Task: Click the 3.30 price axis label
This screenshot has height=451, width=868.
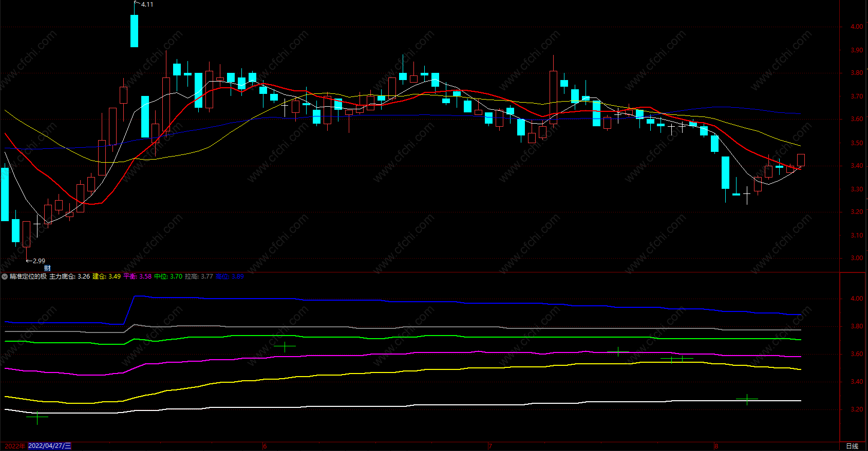Action: coord(857,189)
